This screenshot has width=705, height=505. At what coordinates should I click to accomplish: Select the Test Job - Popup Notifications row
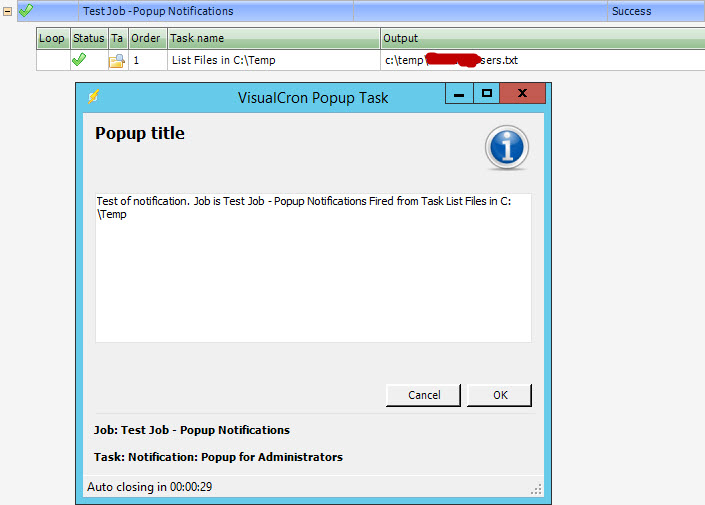point(158,12)
